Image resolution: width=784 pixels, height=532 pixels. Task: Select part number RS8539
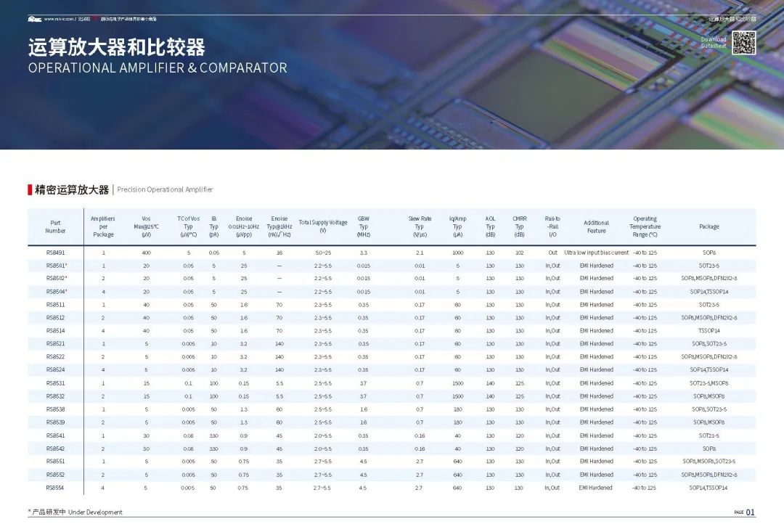pos(55,422)
